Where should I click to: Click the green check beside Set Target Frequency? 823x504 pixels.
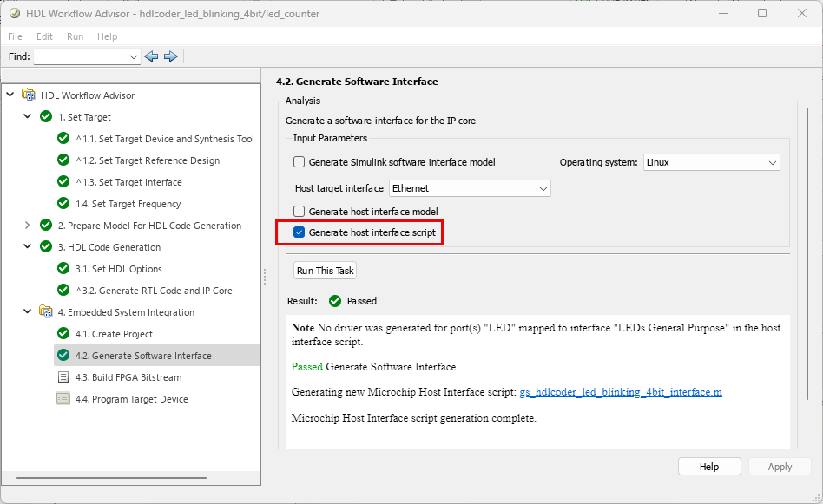63,204
